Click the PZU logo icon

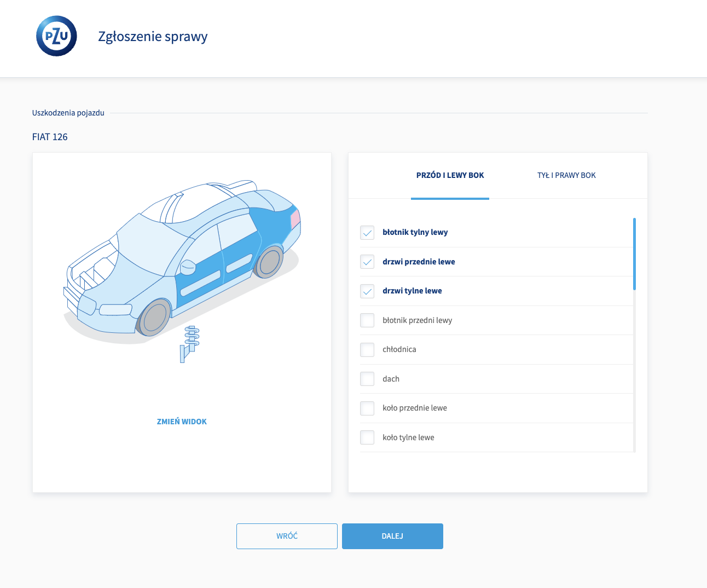56,36
